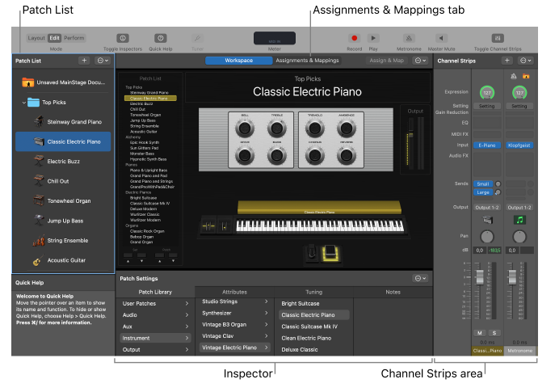Select Electric Buzz patch
Screen dimensions: 555x392
coord(63,162)
